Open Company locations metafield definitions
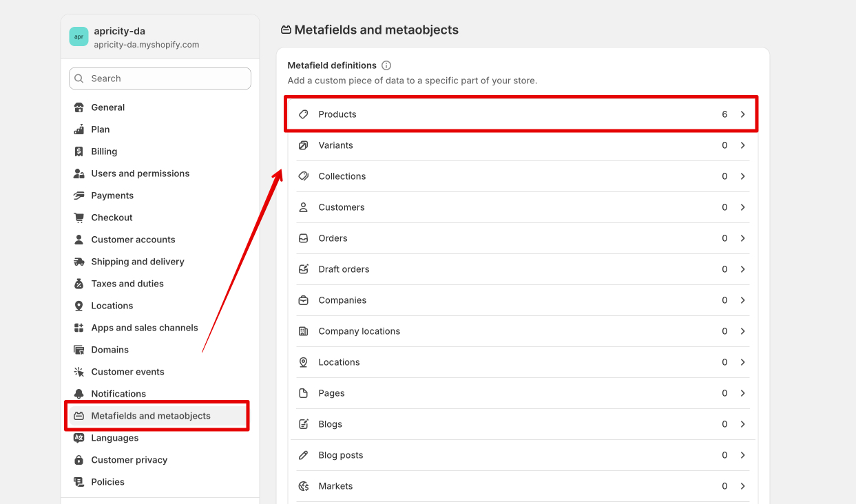 tap(359, 331)
